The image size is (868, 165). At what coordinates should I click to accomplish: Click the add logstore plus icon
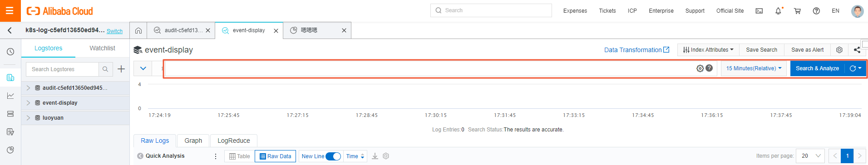tap(121, 69)
